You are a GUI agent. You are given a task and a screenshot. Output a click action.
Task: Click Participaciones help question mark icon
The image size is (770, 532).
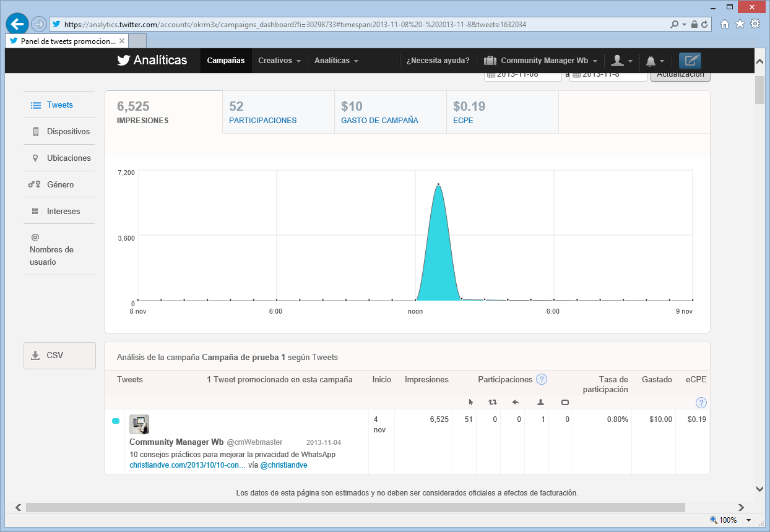tap(542, 379)
